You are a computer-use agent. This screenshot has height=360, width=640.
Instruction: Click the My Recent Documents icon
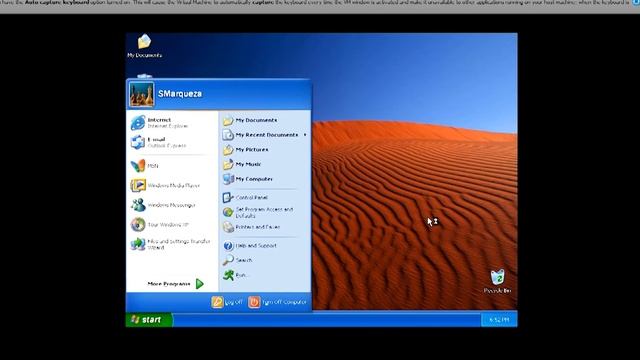pos(228,135)
